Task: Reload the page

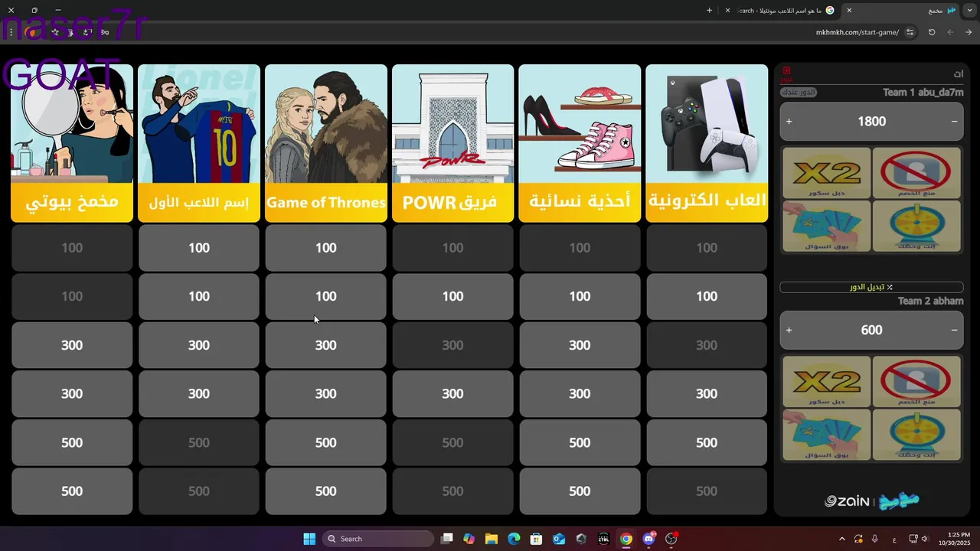Action: click(932, 32)
